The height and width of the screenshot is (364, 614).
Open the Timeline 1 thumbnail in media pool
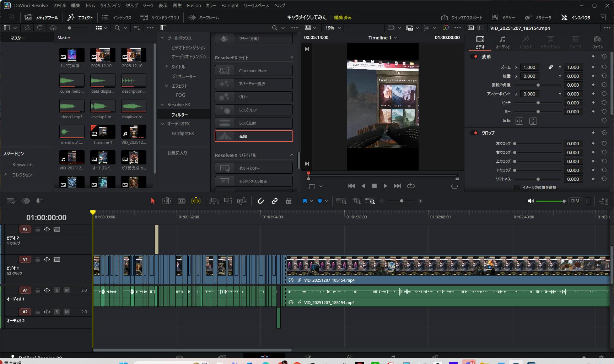click(x=103, y=132)
